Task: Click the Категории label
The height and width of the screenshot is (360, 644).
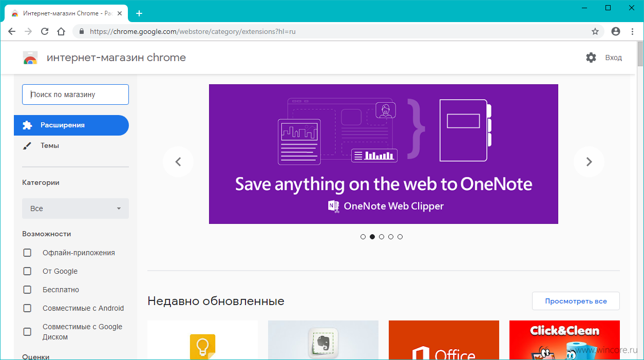Action: (41, 182)
